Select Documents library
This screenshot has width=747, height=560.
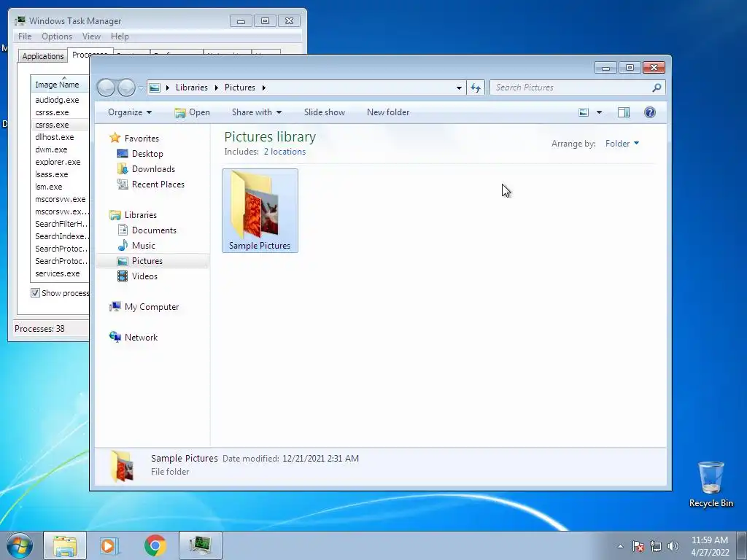click(154, 230)
